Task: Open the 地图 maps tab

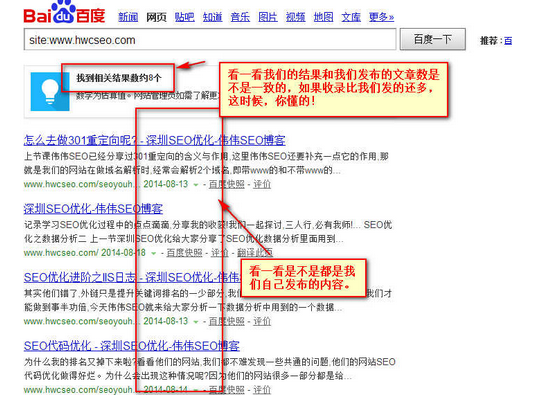Action: pyautogui.click(x=324, y=17)
